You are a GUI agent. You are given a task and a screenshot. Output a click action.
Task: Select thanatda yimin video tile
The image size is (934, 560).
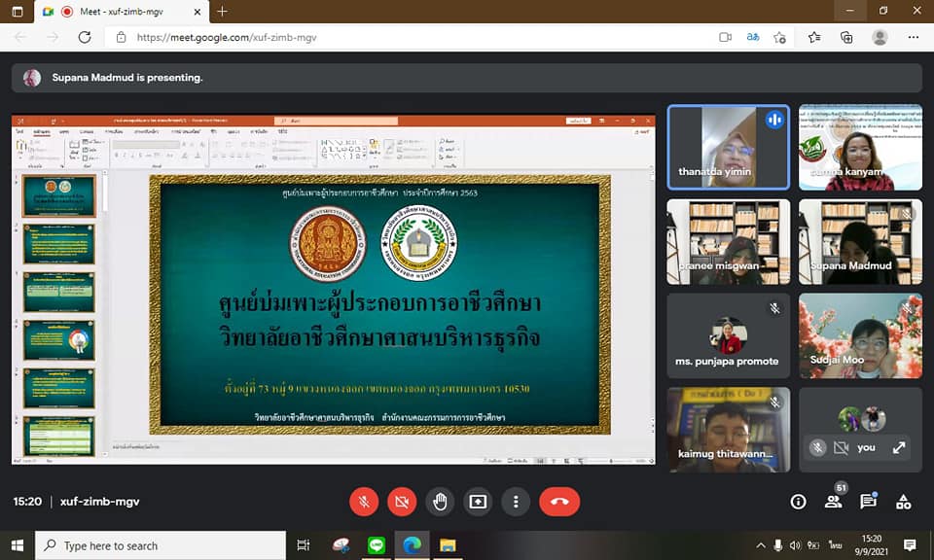tap(729, 147)
